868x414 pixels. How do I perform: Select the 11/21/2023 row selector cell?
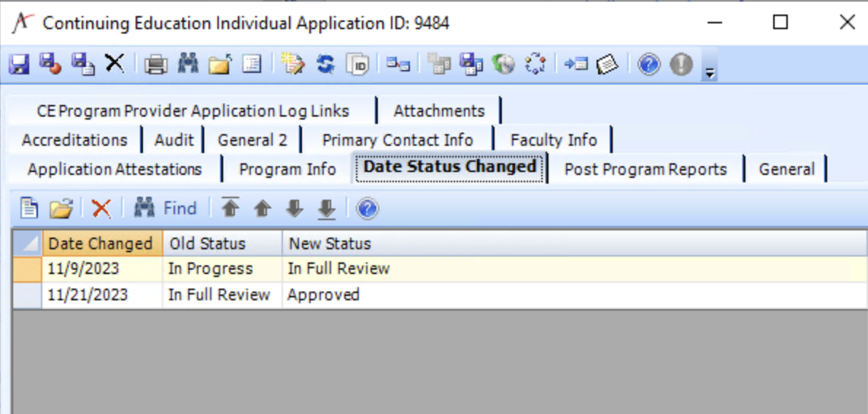tap(26, 295)
